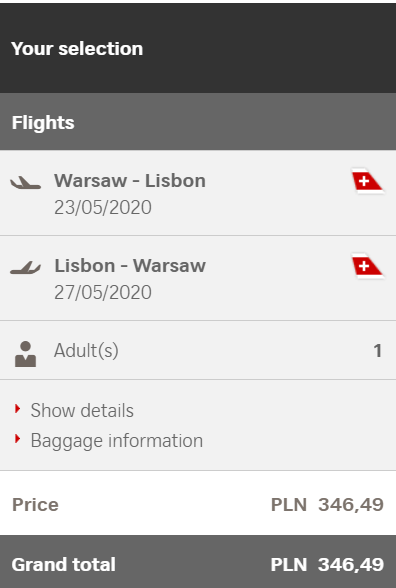
Task: Click the 23/05/2020 outbound date
Action: point(103,207)
